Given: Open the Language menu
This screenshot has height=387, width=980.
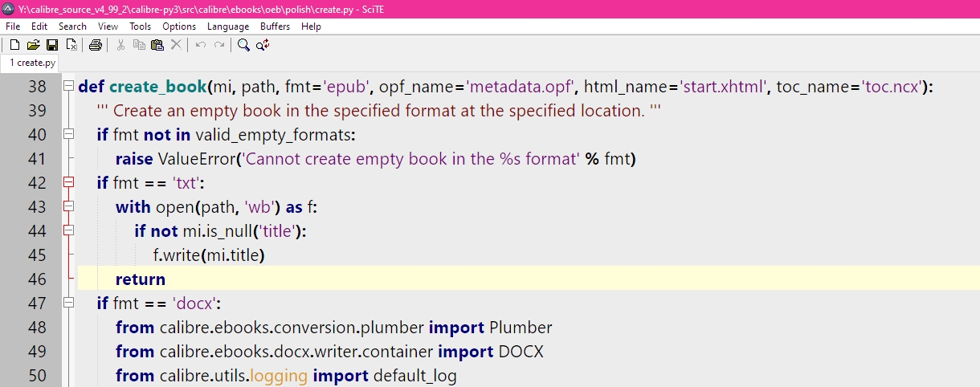Looking at the screenshot, I should point(228,26).
